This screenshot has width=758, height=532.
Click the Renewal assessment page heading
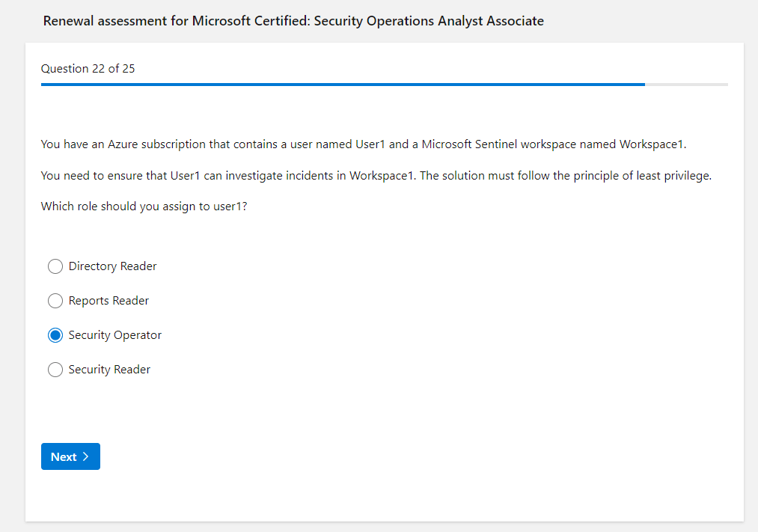[x=293, y=21]
